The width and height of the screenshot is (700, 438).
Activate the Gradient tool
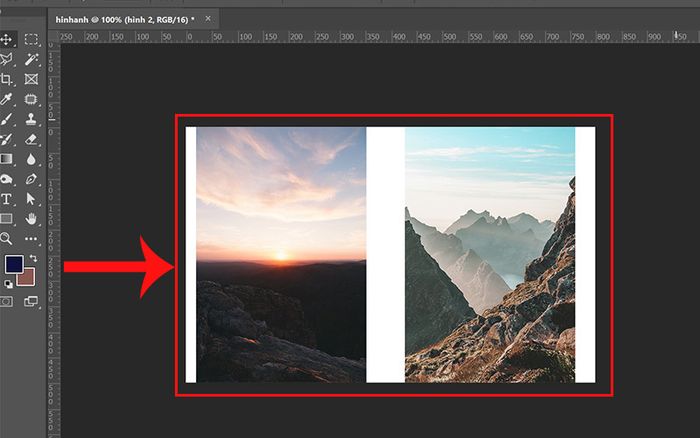(x=8, y=159)
